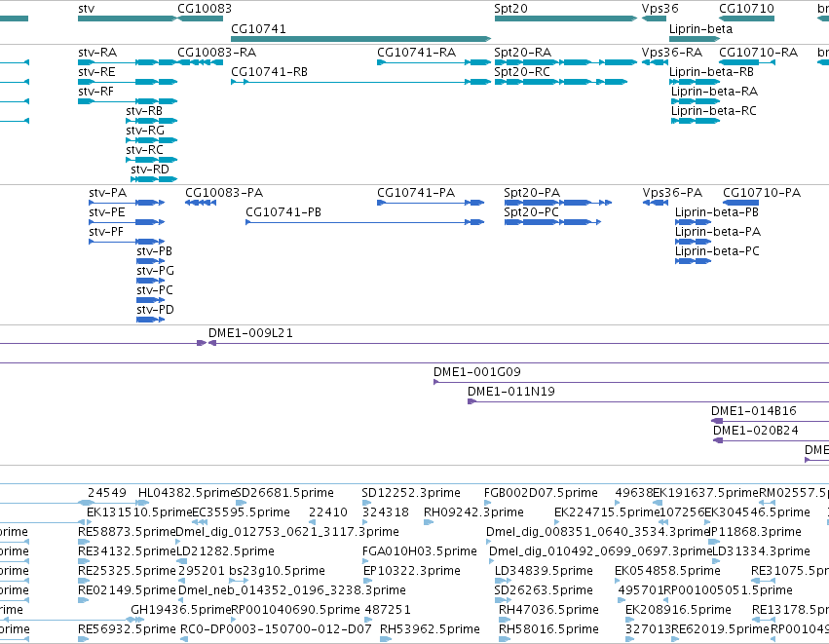Click EST RH58016.5prime
This screenshot has width=829, height=644.
(x=505, y=640)
